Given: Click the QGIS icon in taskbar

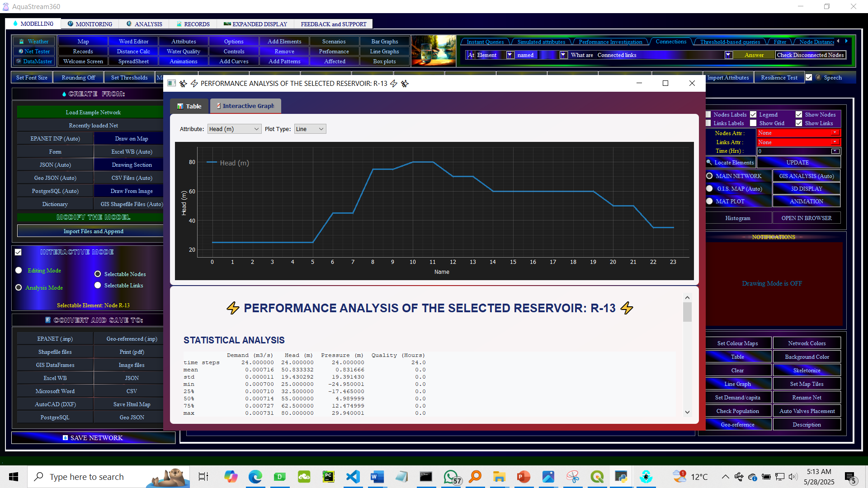Looking at the screenshot, I should (597, 477).
